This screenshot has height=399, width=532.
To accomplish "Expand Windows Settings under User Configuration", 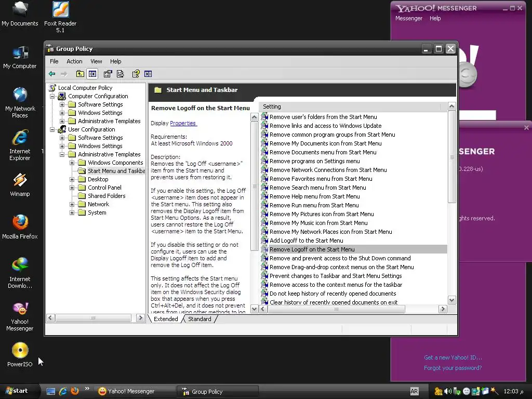I will 62,146.
